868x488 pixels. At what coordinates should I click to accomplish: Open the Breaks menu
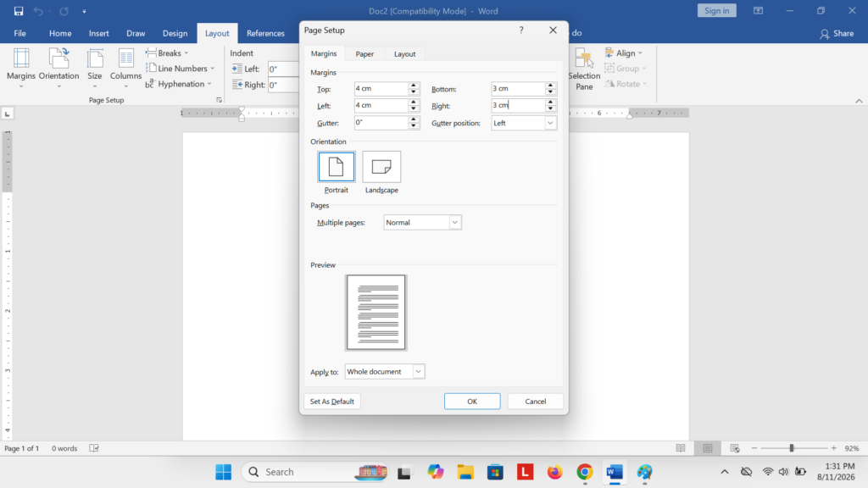point(167,53)
